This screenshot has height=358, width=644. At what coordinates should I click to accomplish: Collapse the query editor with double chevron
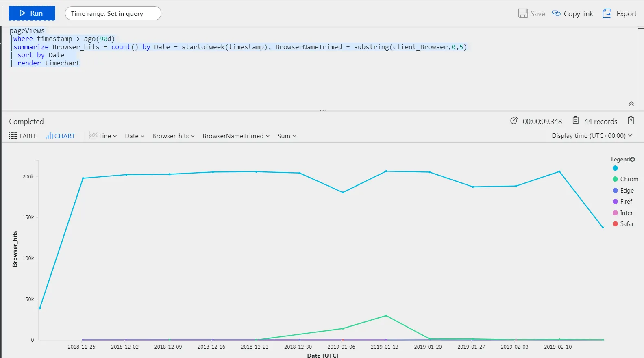(631, 104)
